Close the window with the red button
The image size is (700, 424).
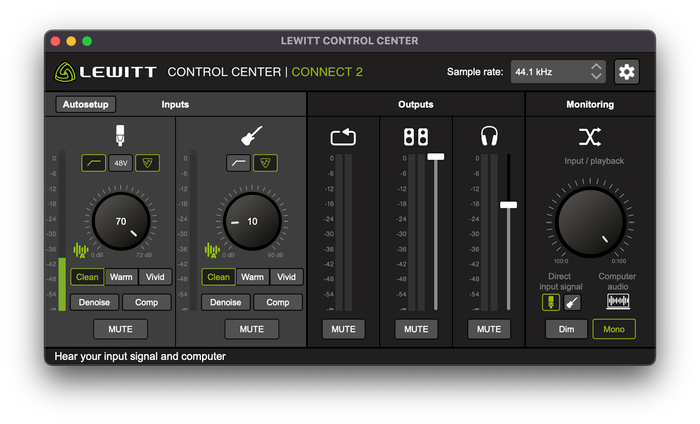click(55, 41)
